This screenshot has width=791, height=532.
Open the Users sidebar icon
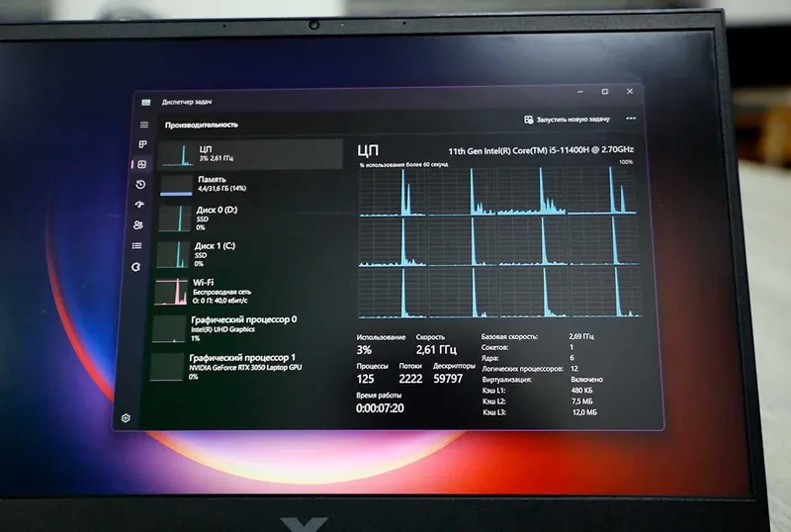[138, 225]
